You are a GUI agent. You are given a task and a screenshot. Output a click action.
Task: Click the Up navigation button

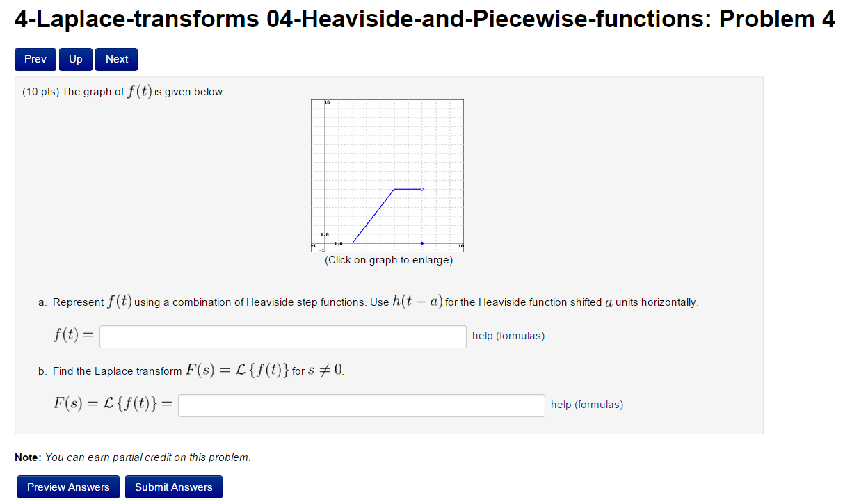tap(75, 59)
